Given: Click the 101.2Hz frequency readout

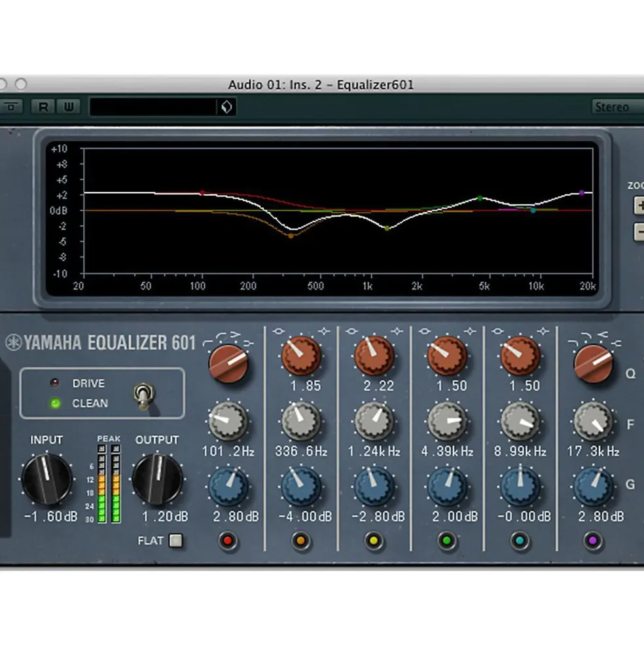Looking at the screenshot, I should (x=228, y=452).
